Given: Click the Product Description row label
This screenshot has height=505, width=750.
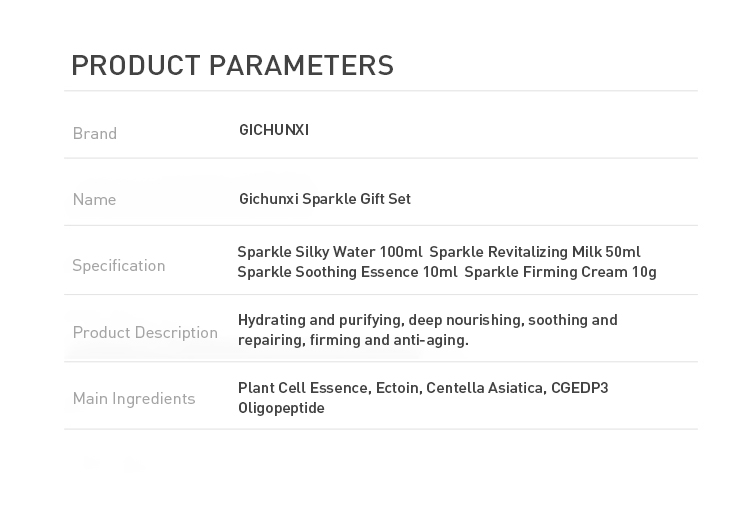Looking at the screenshot, I should [145, 332].
